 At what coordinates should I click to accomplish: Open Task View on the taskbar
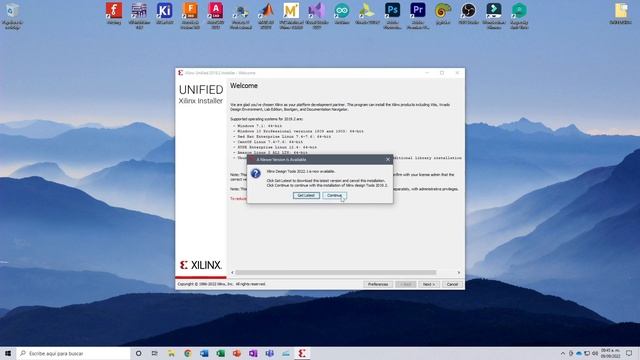click(155, 353)
